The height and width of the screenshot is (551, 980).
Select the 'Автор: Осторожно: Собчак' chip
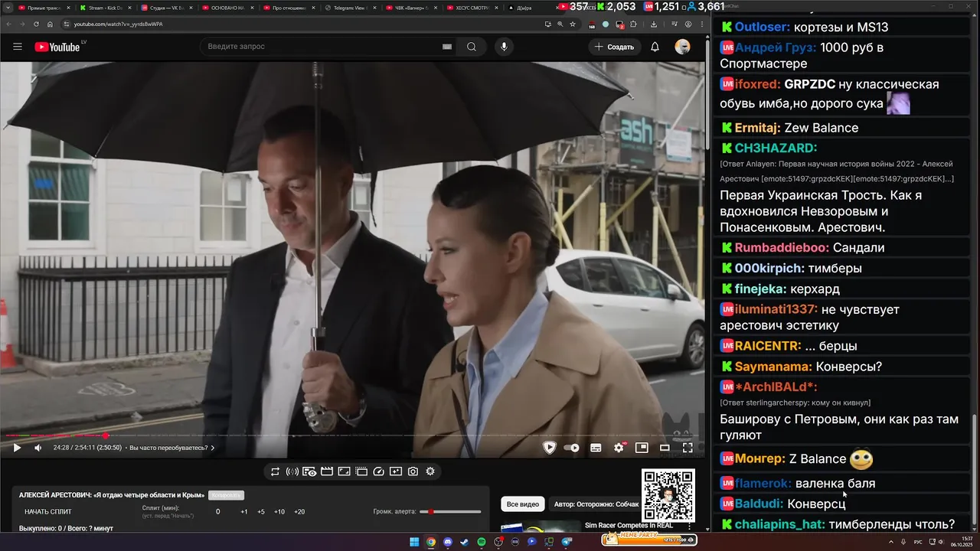pyautogui.click(x=594, y=504)
